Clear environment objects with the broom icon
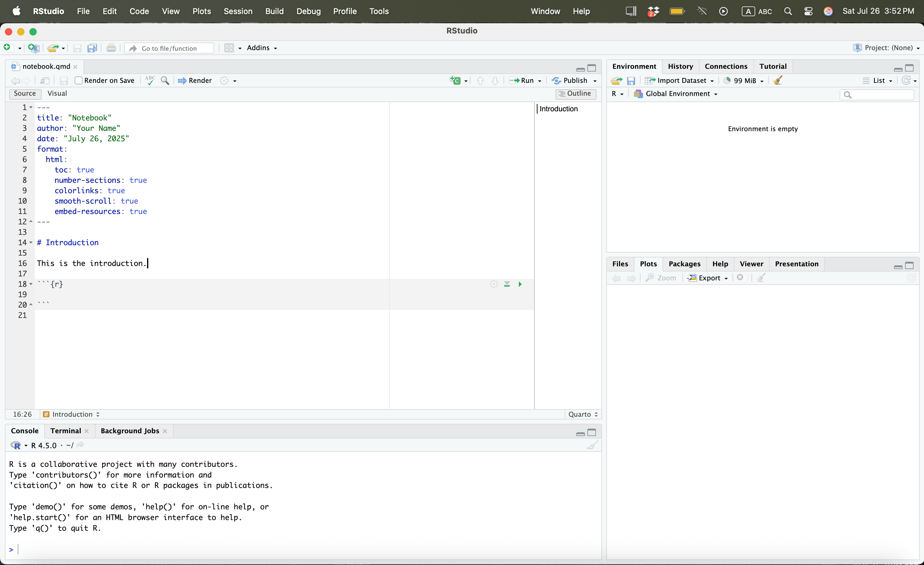Viewport: 924px width, 565px height. [778, 80]
